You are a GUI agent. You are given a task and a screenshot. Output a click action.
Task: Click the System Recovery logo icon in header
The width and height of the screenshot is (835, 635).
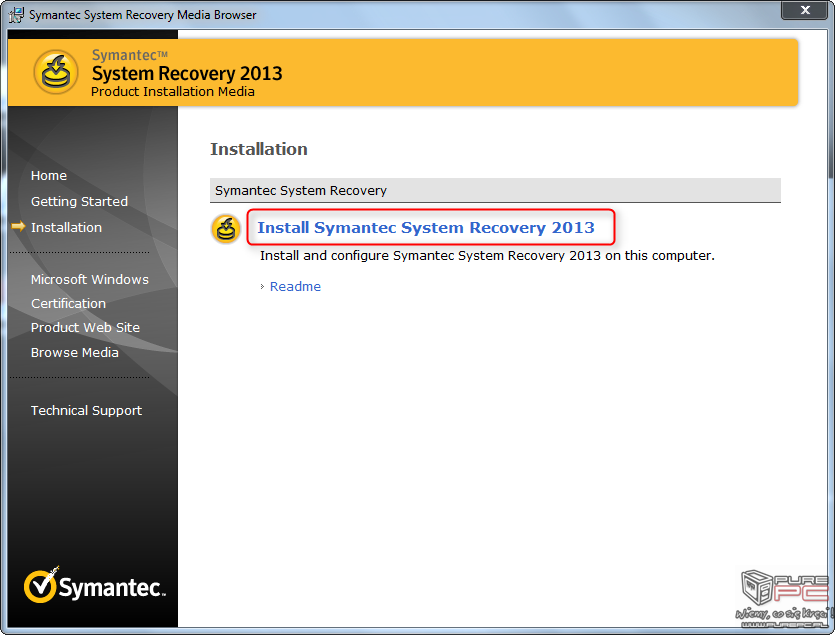(x=56, y=72)
